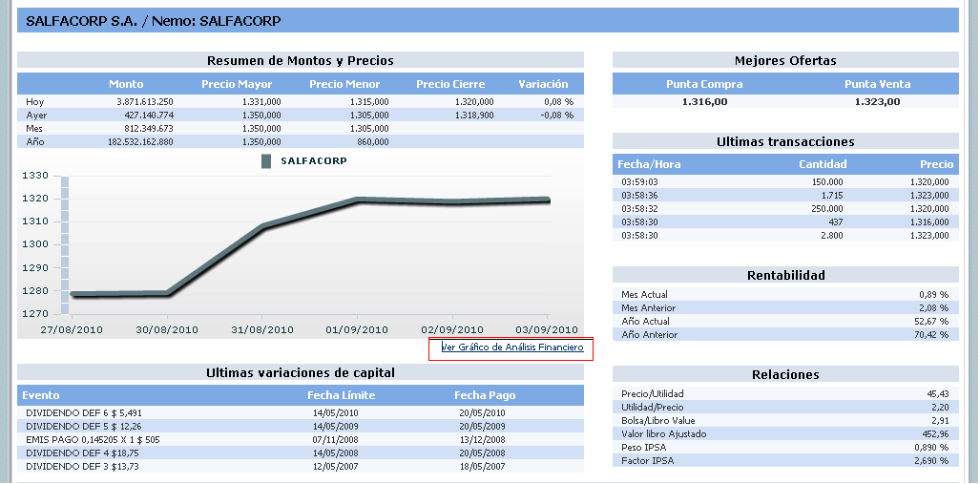Screen dimensions: 980x484
Task: Click the Precio Cierre column header
Action: pyautogui.click(x=450, y=84)
